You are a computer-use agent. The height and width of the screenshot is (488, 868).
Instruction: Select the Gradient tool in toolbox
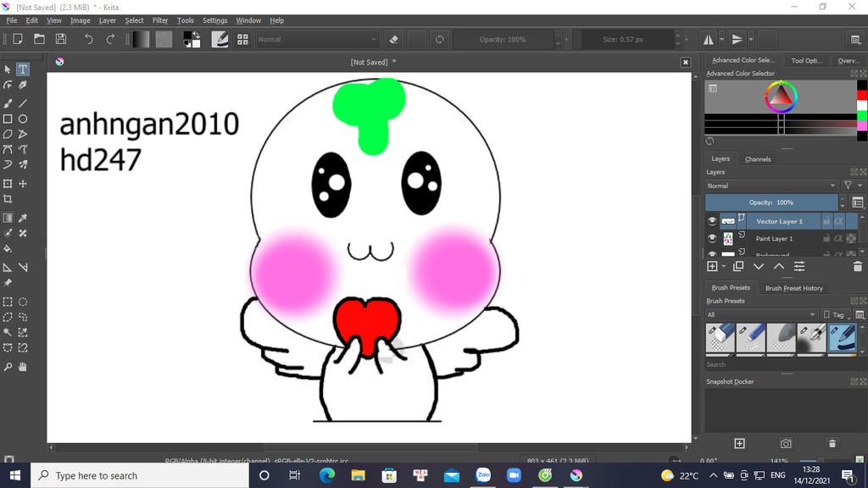point(8,218)
